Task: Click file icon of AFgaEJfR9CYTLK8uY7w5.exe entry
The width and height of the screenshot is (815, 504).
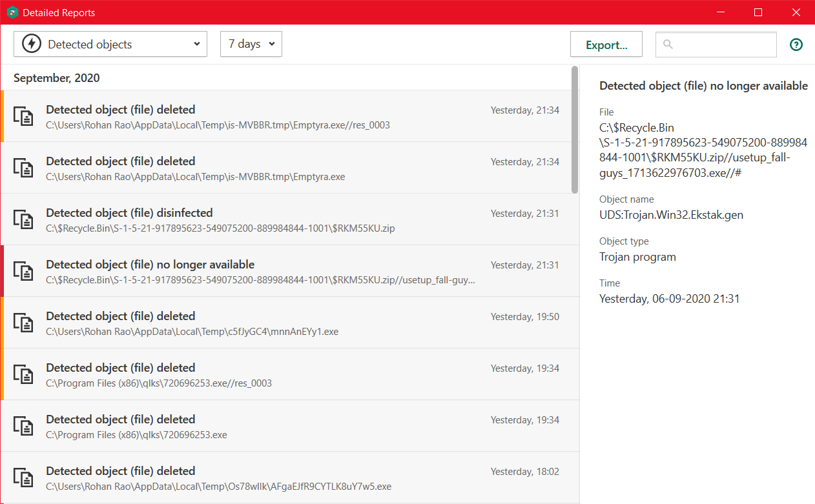Action: coord(24,478)
